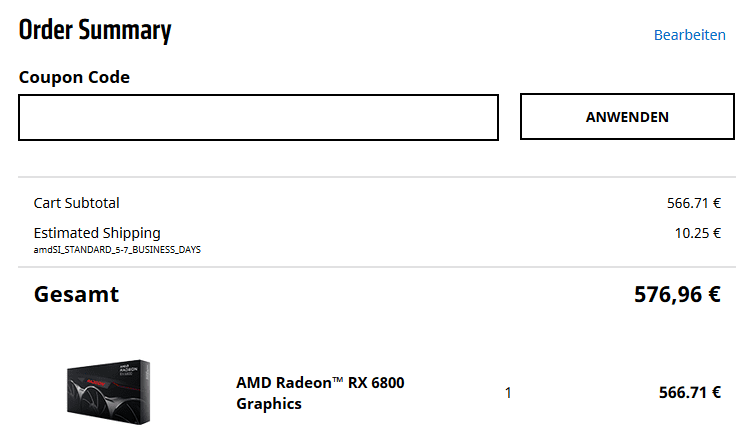Select the Gesamt total label
This screenshot has width=751, height=446.
coord(76,294)
